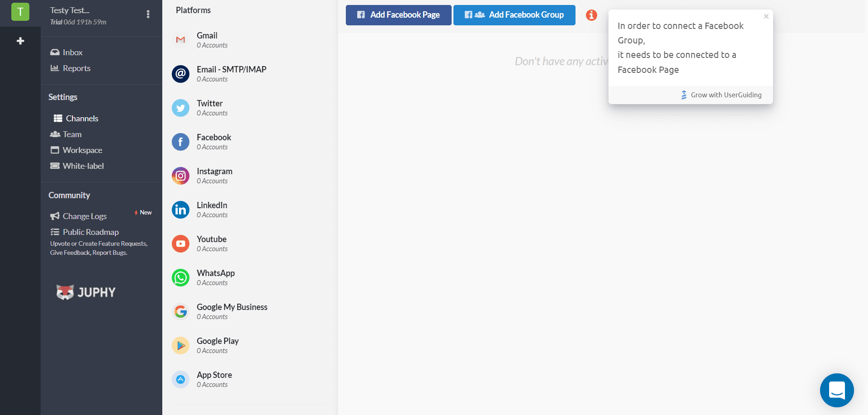The image size is (868, 415).
Task: Select the Instagram platform icon
Action: (x=180, y=176)
